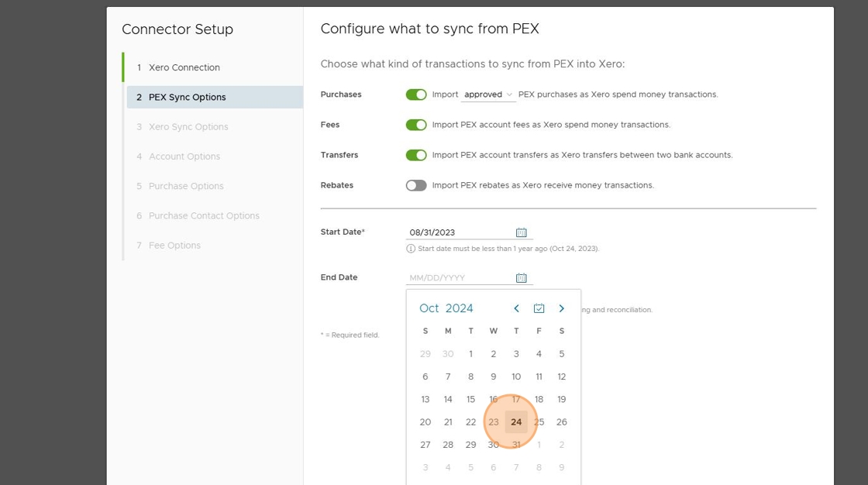868x485 pixels.
Task: Choose October 8 in the calendar
Action: (470, 377)
